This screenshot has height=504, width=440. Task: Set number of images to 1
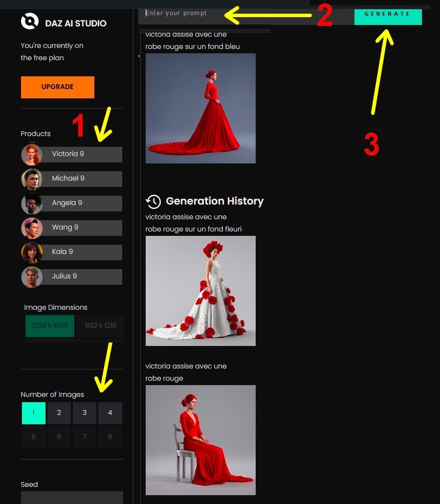coord(33,413)
